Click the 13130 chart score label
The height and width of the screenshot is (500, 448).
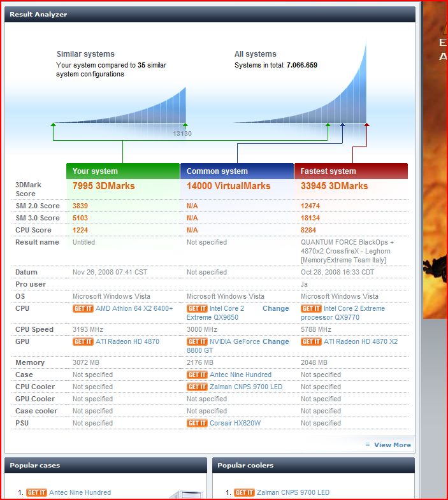click(182, 133)
